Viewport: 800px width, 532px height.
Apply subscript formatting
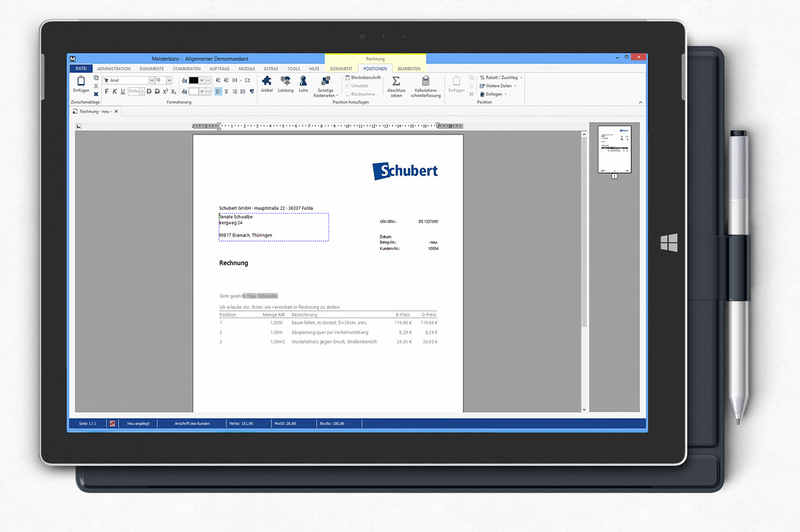click(174, 92)
